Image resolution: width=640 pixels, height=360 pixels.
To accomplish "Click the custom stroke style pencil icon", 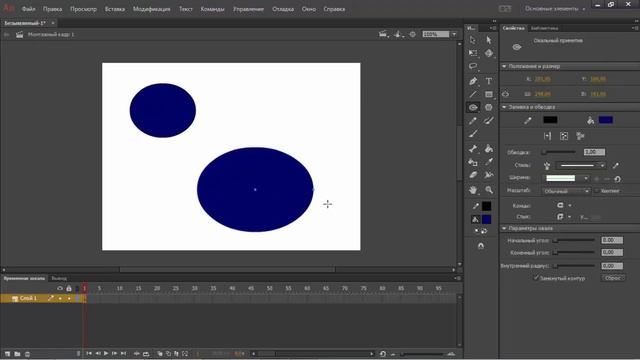I will pyautogui.click(x=616, y=165).
